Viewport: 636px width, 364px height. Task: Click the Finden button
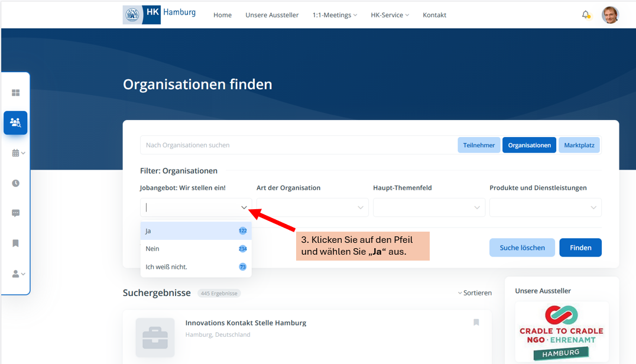[580, 248]
